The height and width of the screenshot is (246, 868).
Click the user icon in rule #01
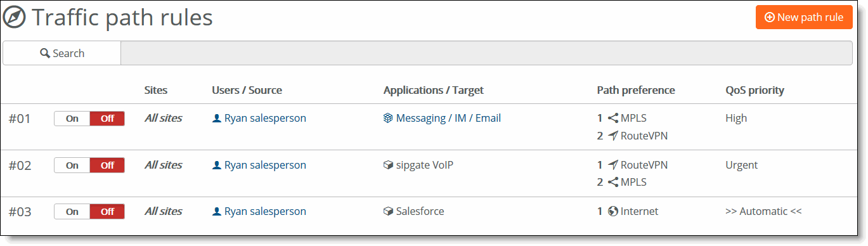[217, 119]
